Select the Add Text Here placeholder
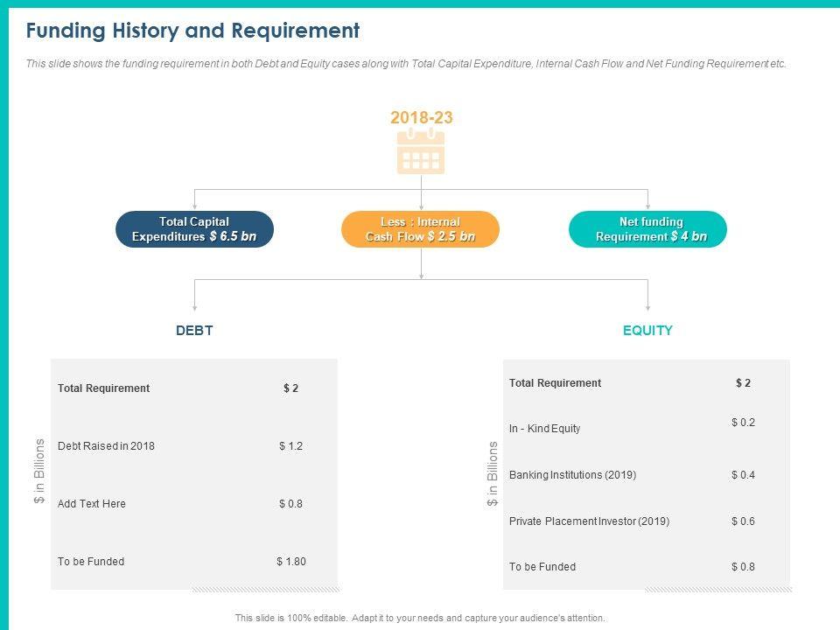 click(92, 504)
